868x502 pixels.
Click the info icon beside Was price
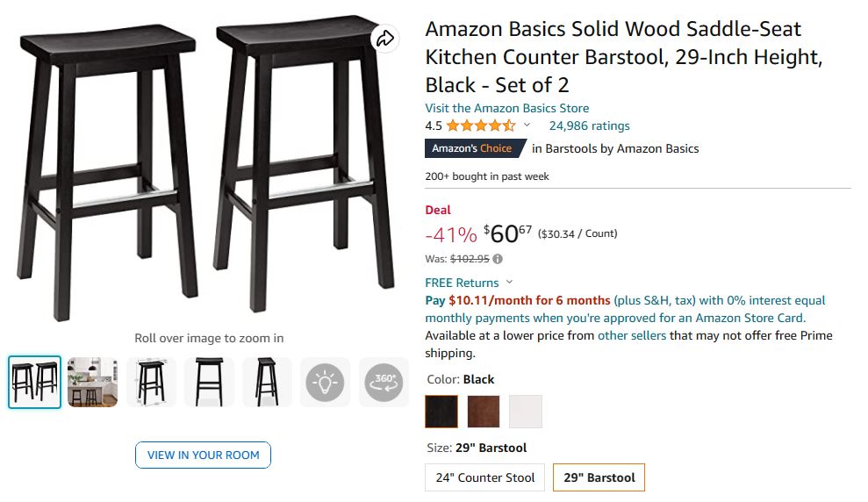pos(498,259)
